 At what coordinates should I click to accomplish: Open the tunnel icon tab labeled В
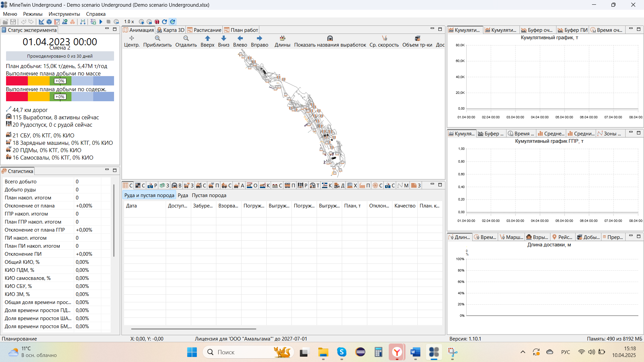(x=176, y=186)
